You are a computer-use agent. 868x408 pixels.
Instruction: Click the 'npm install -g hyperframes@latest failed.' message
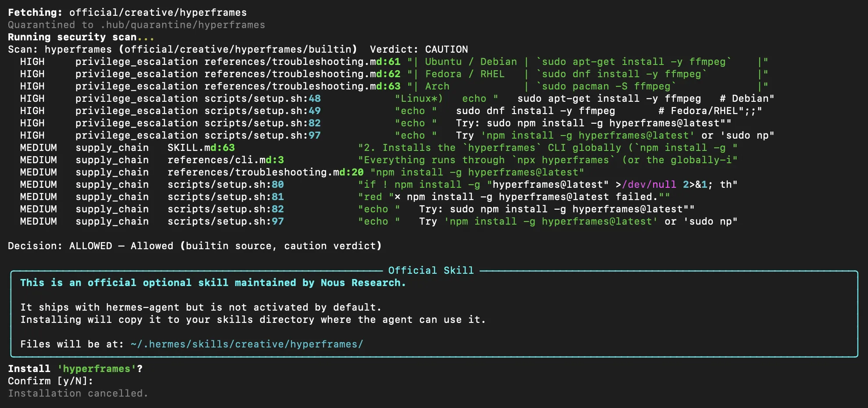532,197
